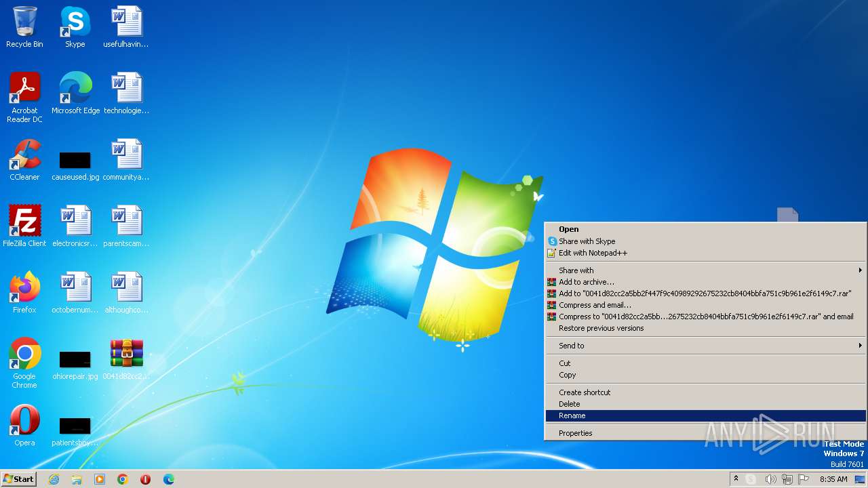Screen dimensions: 868x488
Task: Click the 8:35 AM clock
Action: (x=833, y=479)
